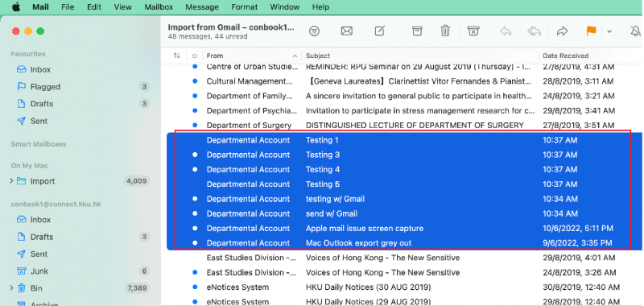Forward the selected message
This screenshot has width=644, height=306.
click(562, 31)
